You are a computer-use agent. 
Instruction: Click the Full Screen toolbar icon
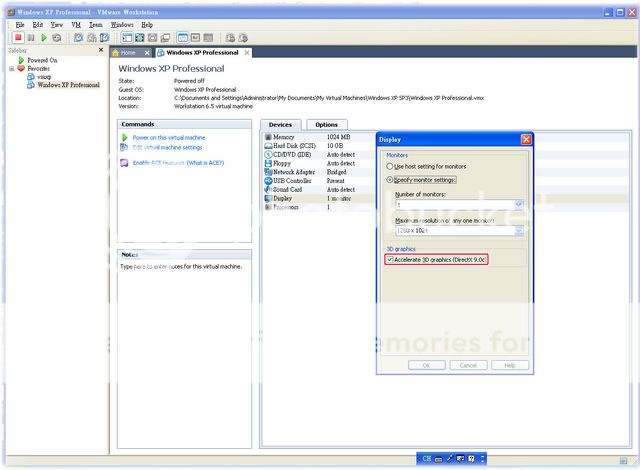(x=140, y=38)
